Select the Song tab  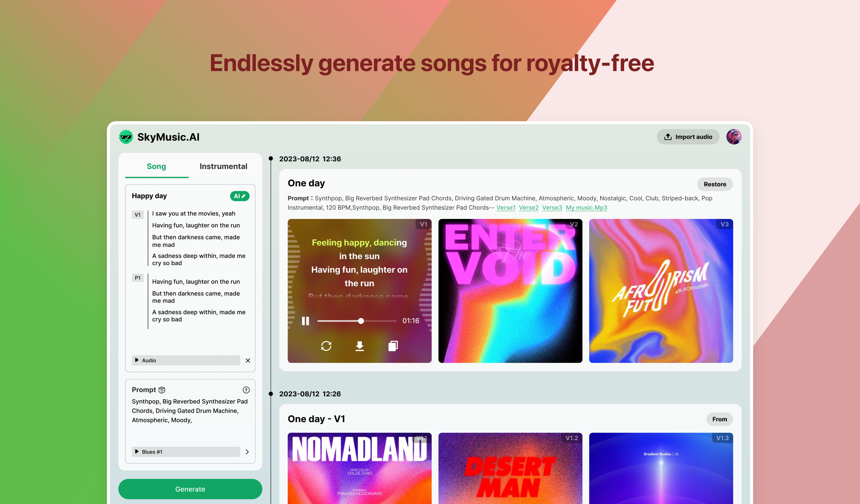[x=156, y=166]
